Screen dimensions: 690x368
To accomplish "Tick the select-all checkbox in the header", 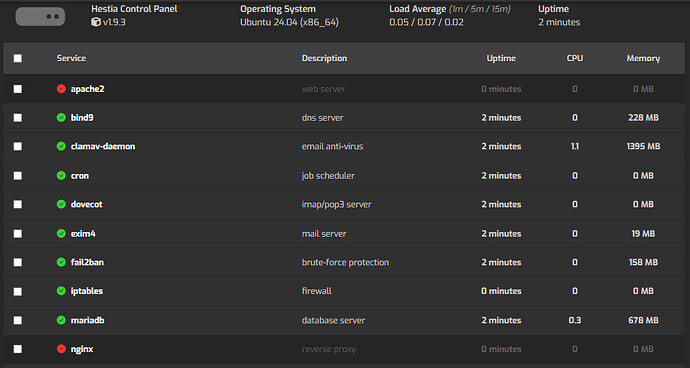I will [x=18, y=58].
